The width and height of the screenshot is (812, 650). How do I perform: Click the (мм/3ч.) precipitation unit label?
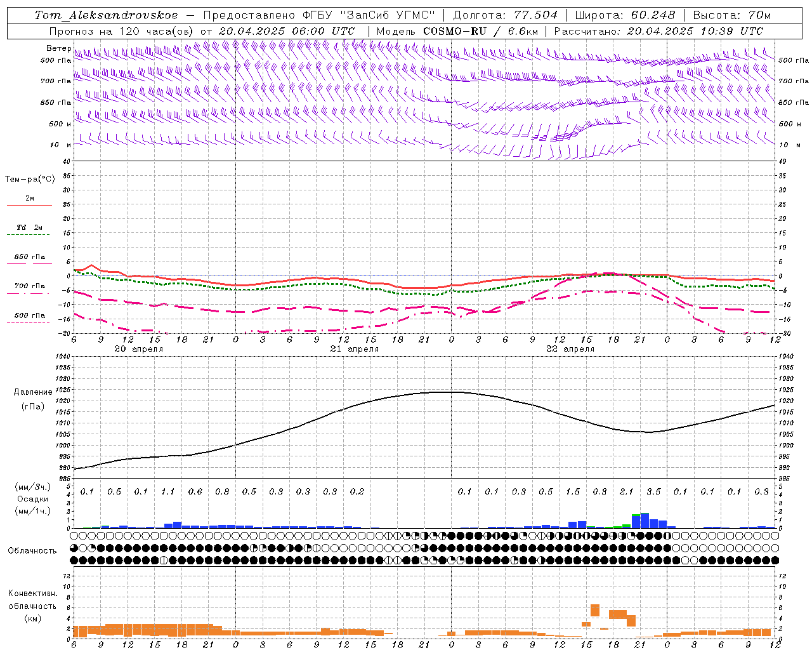tap(33, 487)
